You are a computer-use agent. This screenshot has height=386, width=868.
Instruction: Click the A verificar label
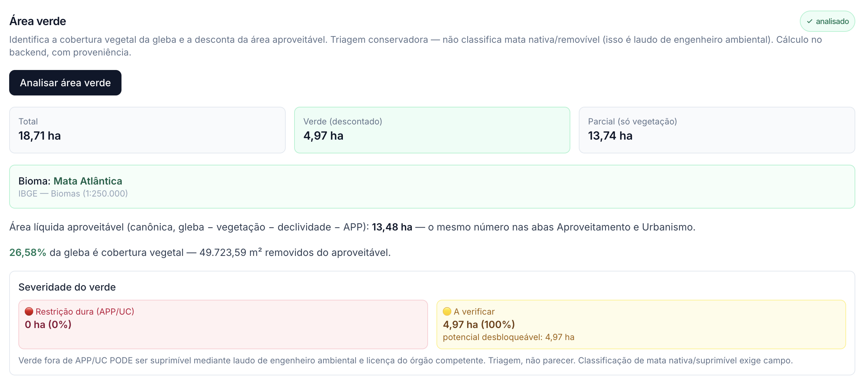474,311
